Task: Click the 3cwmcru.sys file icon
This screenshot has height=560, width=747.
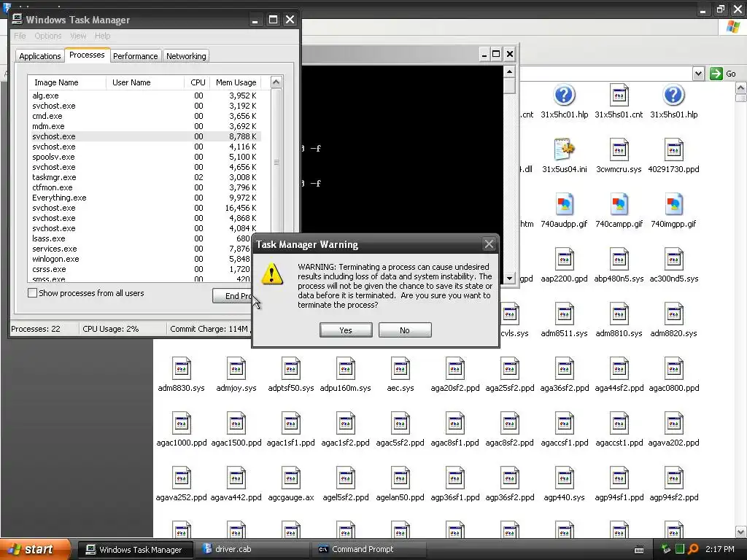Action: point(619,149)
